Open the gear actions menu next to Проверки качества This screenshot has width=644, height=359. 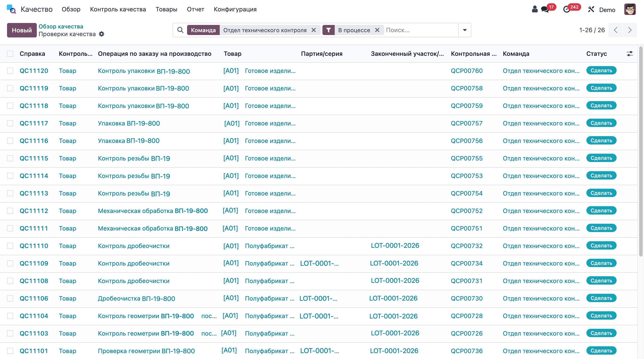coord(101,34)
